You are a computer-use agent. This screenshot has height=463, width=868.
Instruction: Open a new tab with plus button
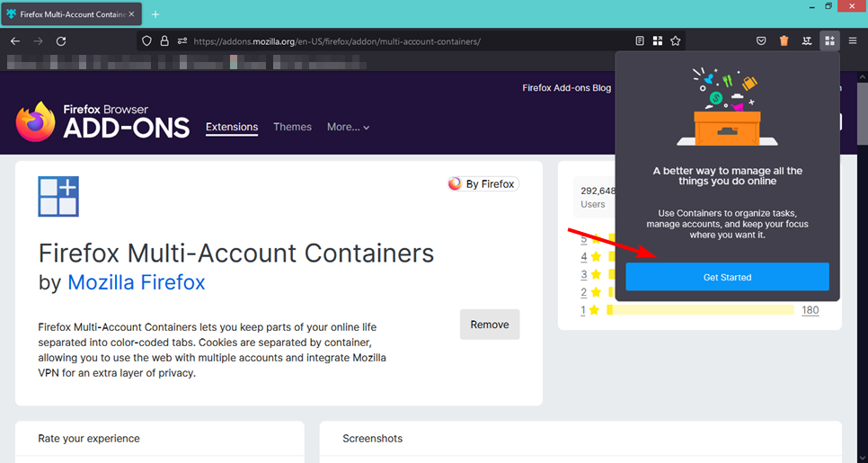pyautogui.click(x=155, y=14)
